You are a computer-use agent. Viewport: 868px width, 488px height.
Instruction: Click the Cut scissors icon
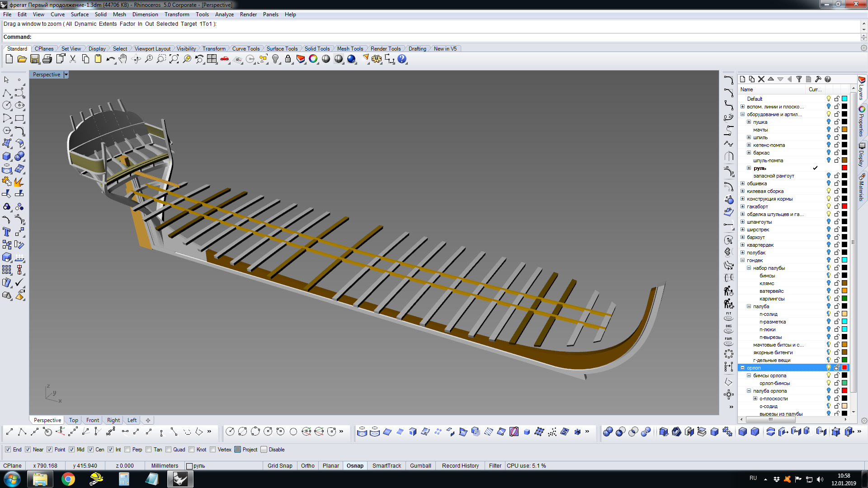click(x=73, y=59)
